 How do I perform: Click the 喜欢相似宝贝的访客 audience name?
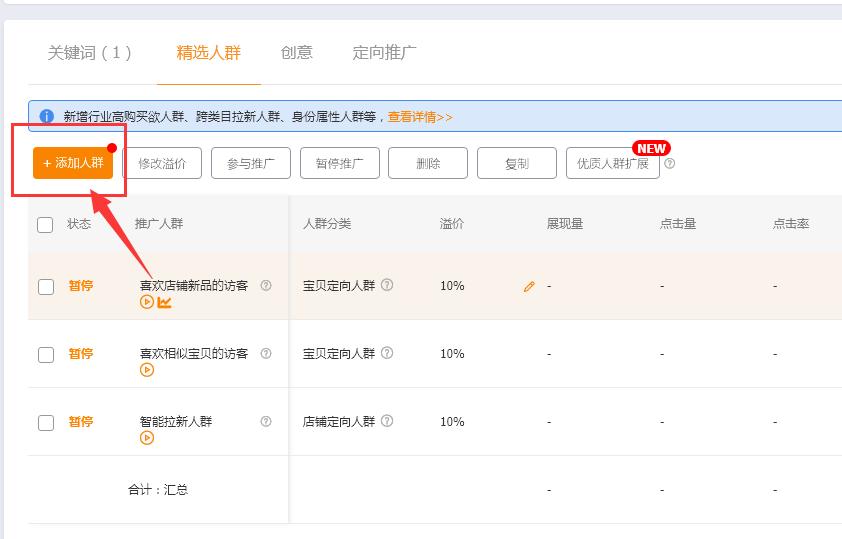[194, 354]
